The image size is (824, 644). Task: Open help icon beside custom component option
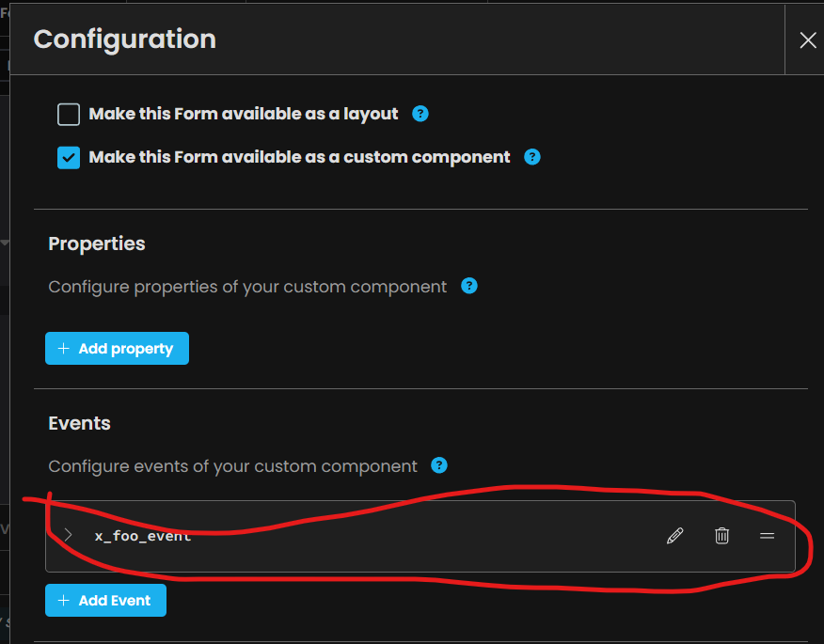coord(531,157)
